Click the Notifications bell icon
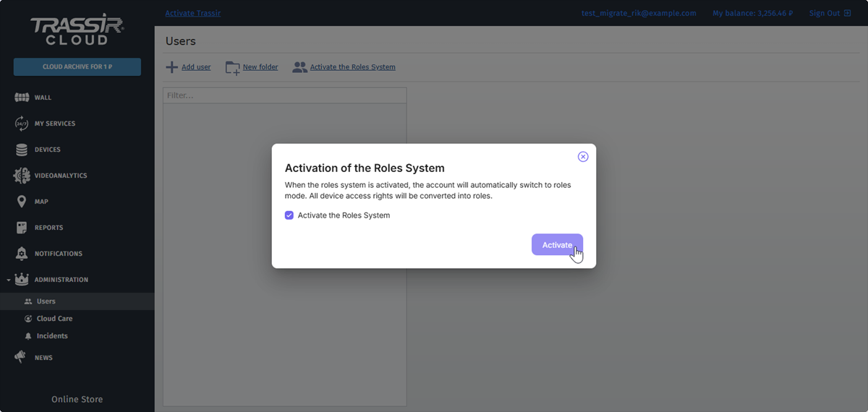This screenshot has height=412, width=868. pos(22,254)
